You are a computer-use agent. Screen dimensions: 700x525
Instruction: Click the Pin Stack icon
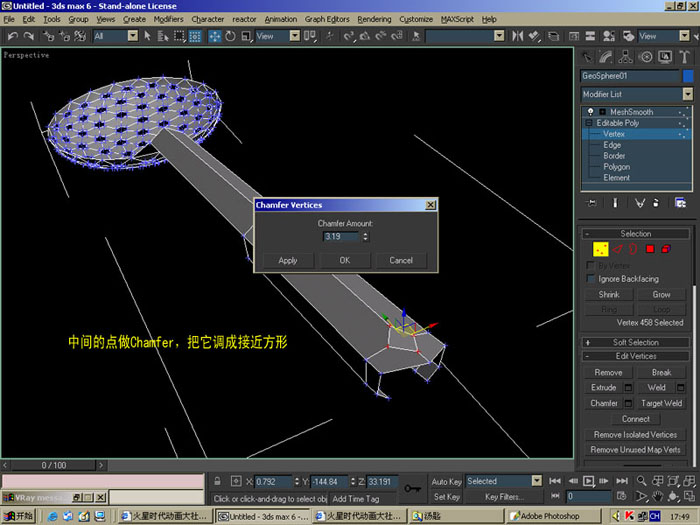592,203
